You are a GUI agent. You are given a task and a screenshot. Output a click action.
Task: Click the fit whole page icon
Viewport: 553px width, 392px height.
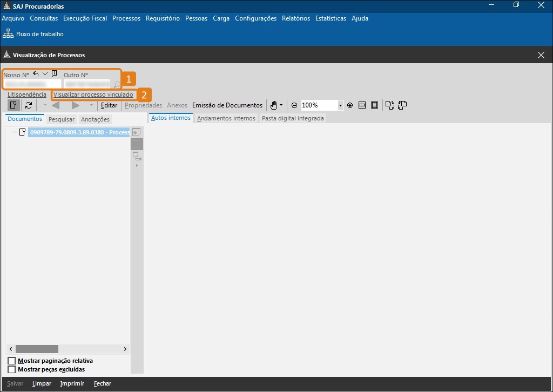374,105
